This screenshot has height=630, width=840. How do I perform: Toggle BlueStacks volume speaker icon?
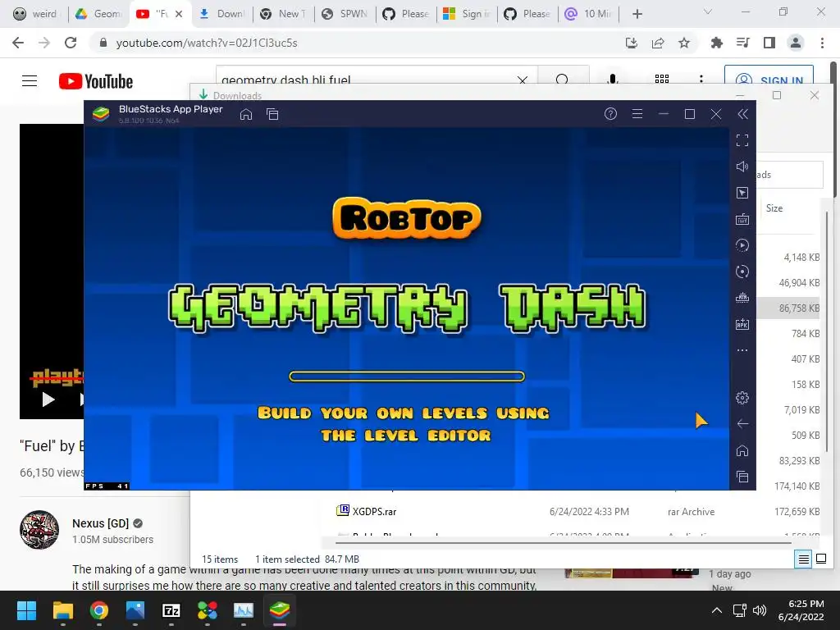tap(742, 167)
